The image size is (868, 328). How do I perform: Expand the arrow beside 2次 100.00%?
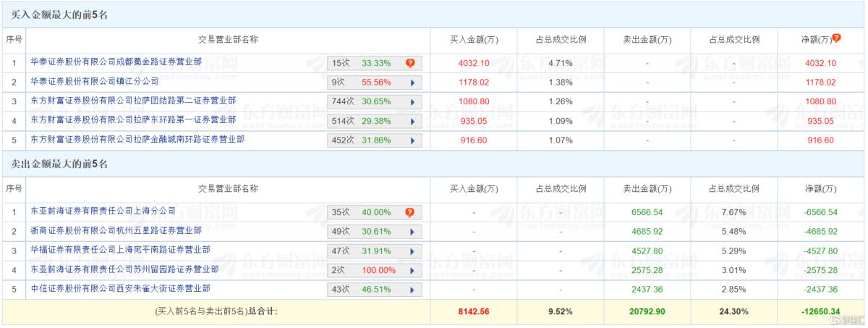point(412,270)
